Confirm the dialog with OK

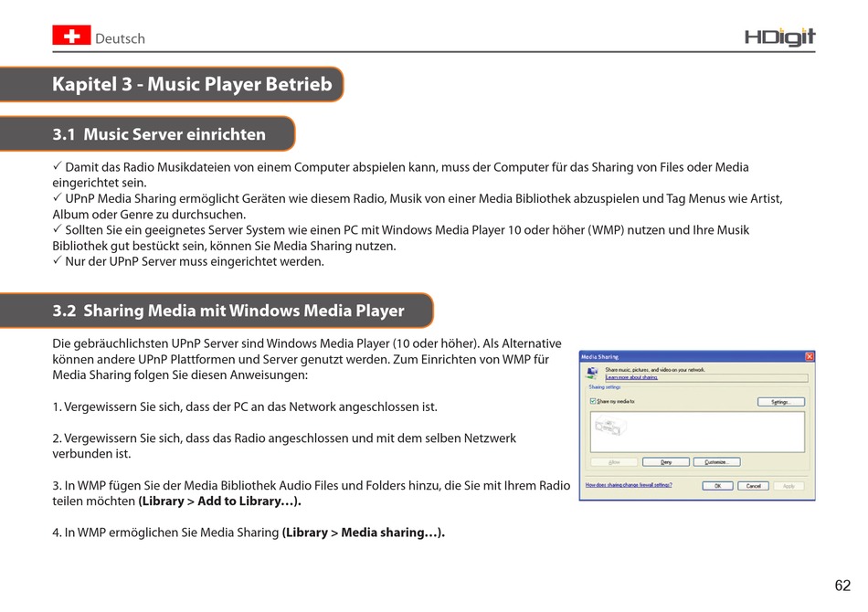click(x=717, y=486)
